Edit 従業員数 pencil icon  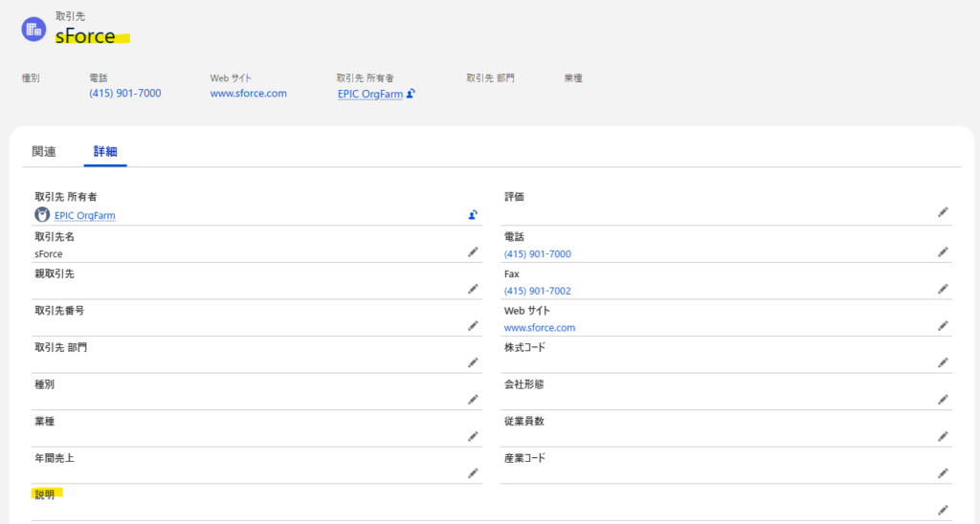click(x=943, y=437)
